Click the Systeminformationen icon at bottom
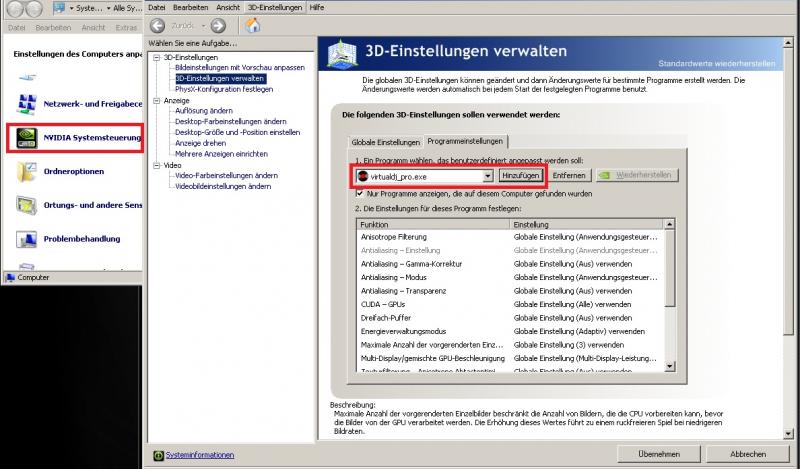The width and height of the screenshot is (800, 469). pos(159,455)
